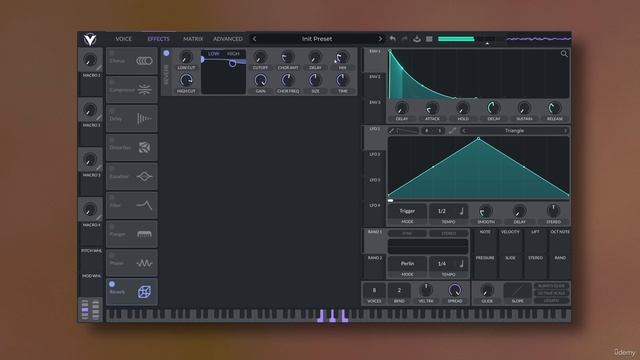Open the Init Preset name selector
Viewport: 640px width, 360px height.
point(317,39)
